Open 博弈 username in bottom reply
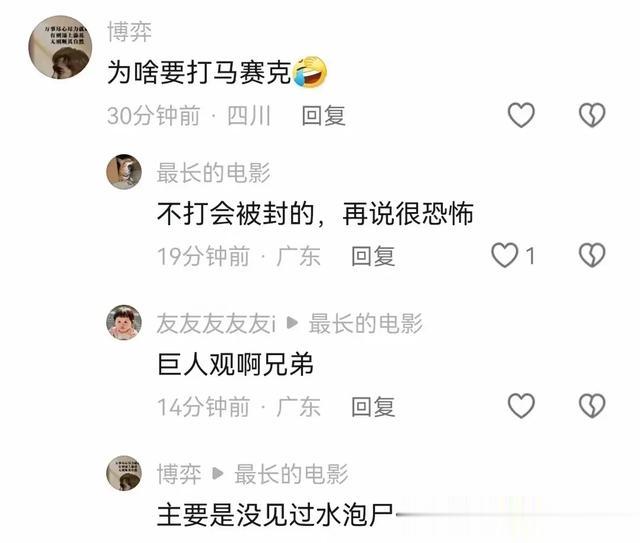640x543 pixels. [179, 474]
